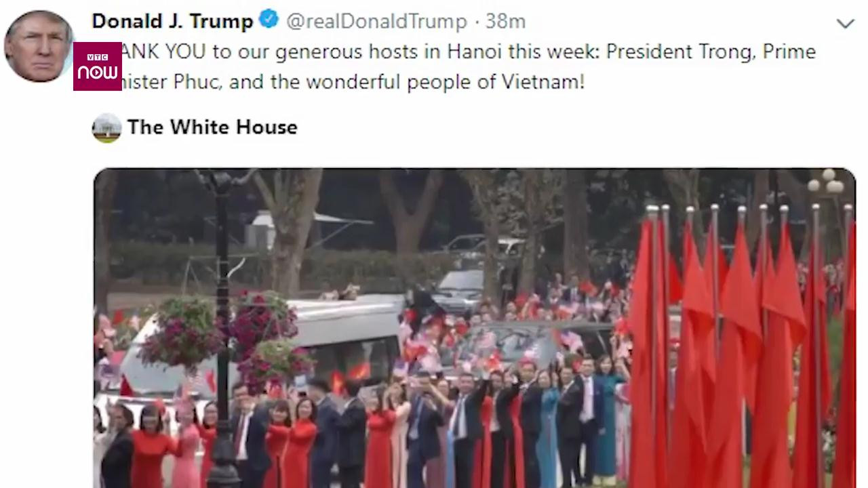Open the @realDonaldTrump handle
868x488 pixels.
coord(377,22)
